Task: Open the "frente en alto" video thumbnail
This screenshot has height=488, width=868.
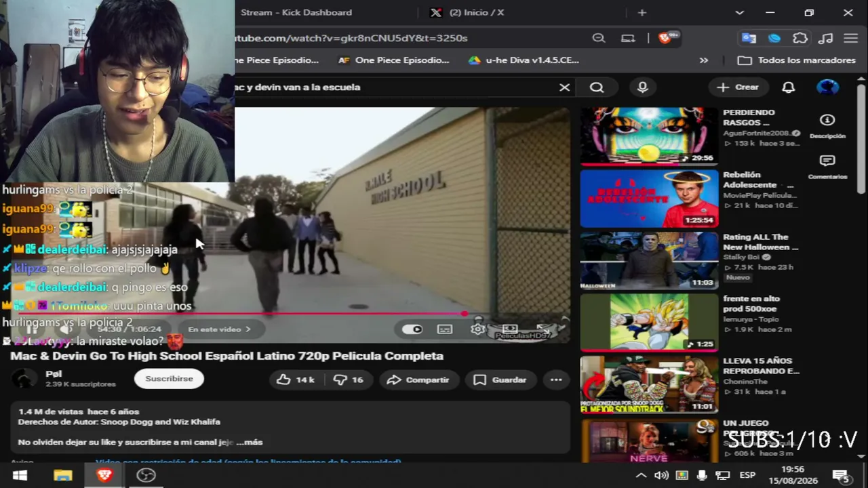Action: point(649,323)
